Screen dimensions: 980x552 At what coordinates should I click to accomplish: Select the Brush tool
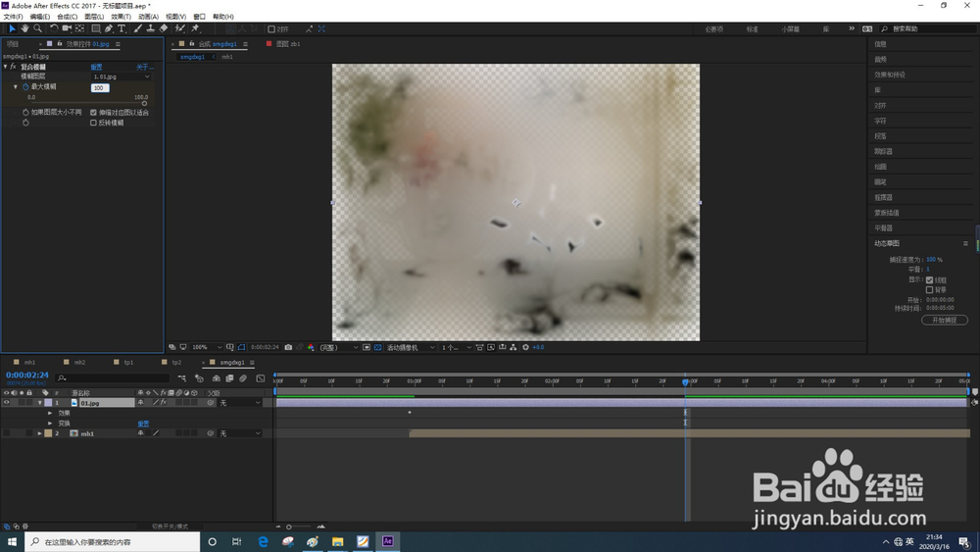click(x=137, y=28)
